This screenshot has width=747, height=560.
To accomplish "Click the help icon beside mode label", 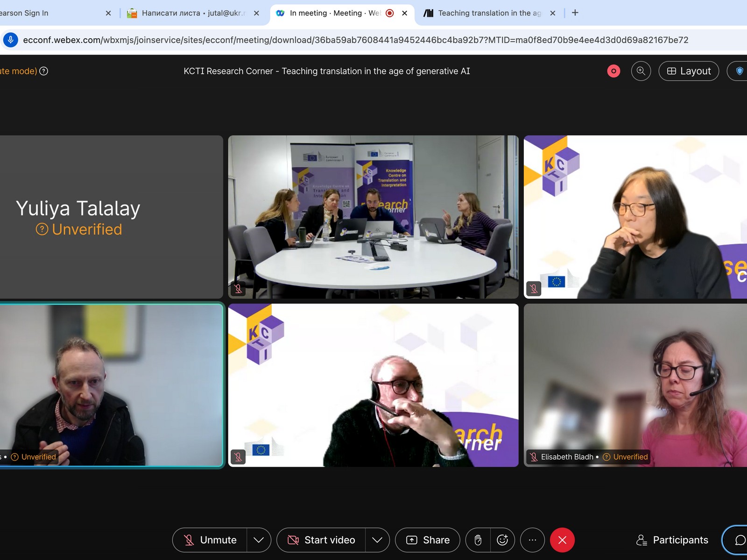I will 43,71.
